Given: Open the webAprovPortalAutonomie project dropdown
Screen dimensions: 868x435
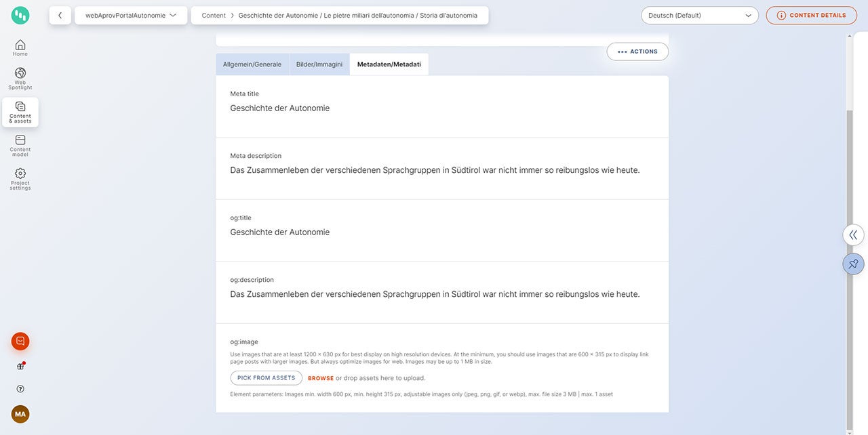Looking at the screenshot, I should [131, 16].
